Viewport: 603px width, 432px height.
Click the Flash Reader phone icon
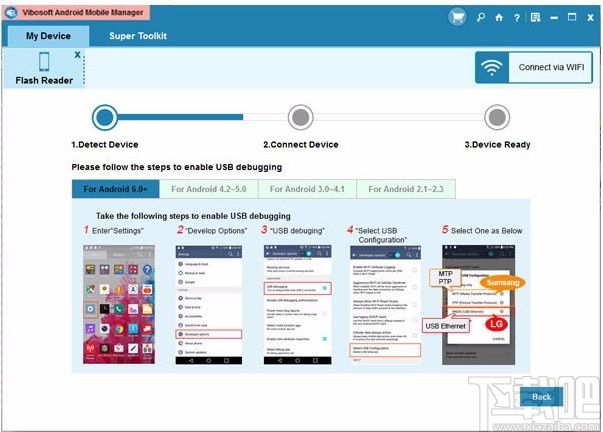pyautogui.click(x=44, y=62)
